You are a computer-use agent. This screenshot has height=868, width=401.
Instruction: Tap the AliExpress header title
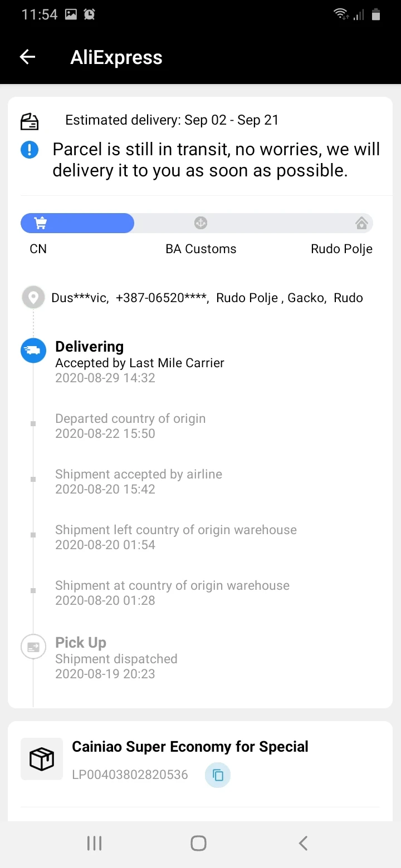[116, 57]
